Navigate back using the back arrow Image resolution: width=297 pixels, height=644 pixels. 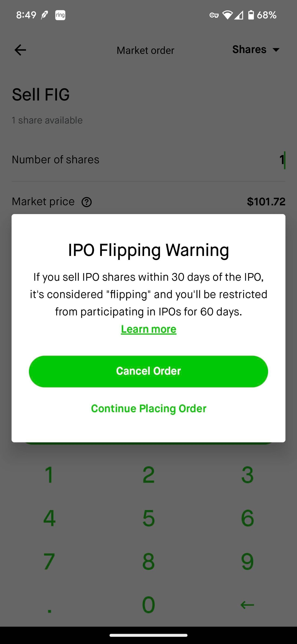(x=20, y=50)
